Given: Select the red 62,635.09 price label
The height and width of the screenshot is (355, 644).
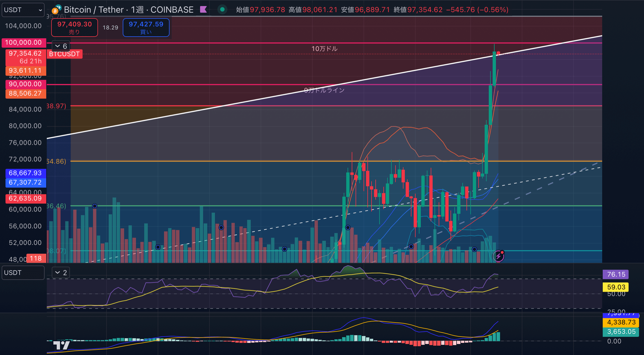Looking at the screenshot, I should tap(26, 198).
